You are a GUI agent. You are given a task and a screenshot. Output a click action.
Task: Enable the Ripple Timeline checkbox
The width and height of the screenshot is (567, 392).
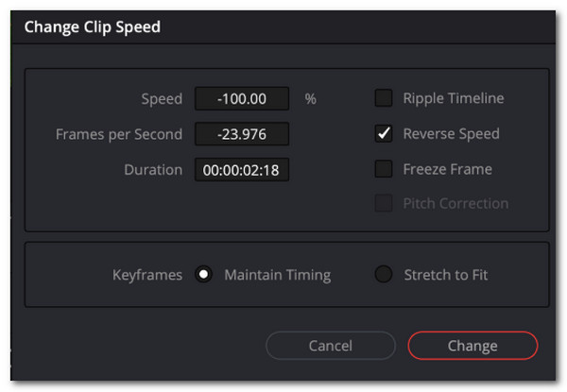point(384,98)
